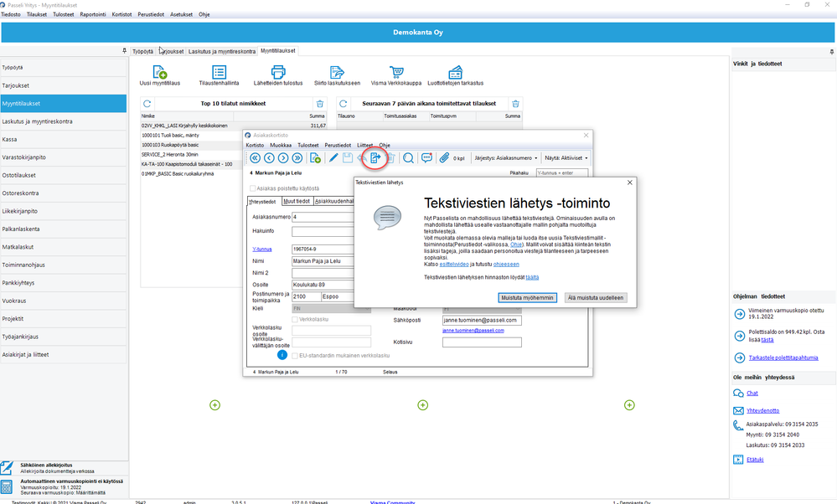Screen dimensions: 837x504
Task: Click into the Pikahaku Y-tunnus field
Action: click(562, 172)
